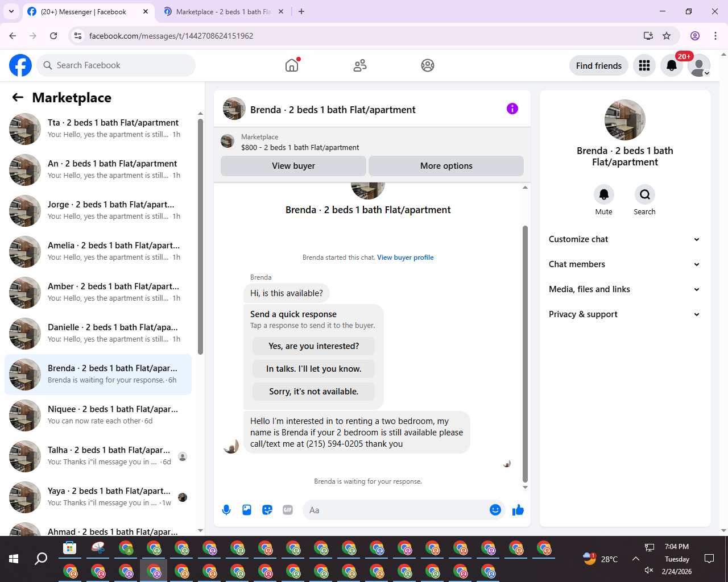Expand Media, files and links section
Viewport: 728px width, 582px height.
624,289
